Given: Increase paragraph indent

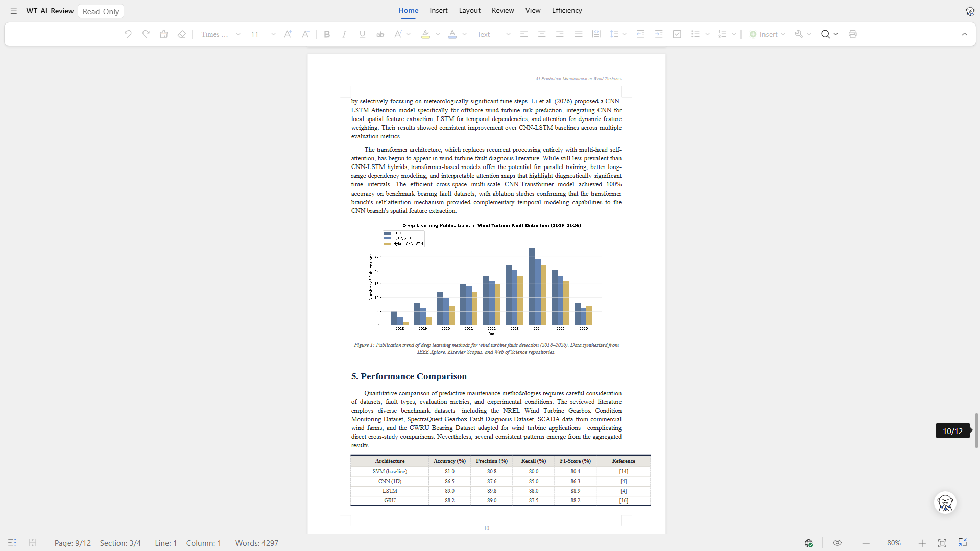Looking at the screenshot, I should (659, 34).
